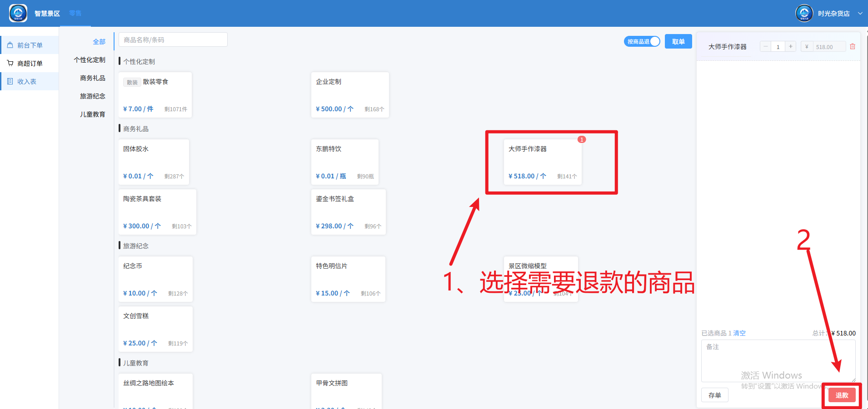Click the 存单 button
The image size is (868, 409).
tap(714, 395)
